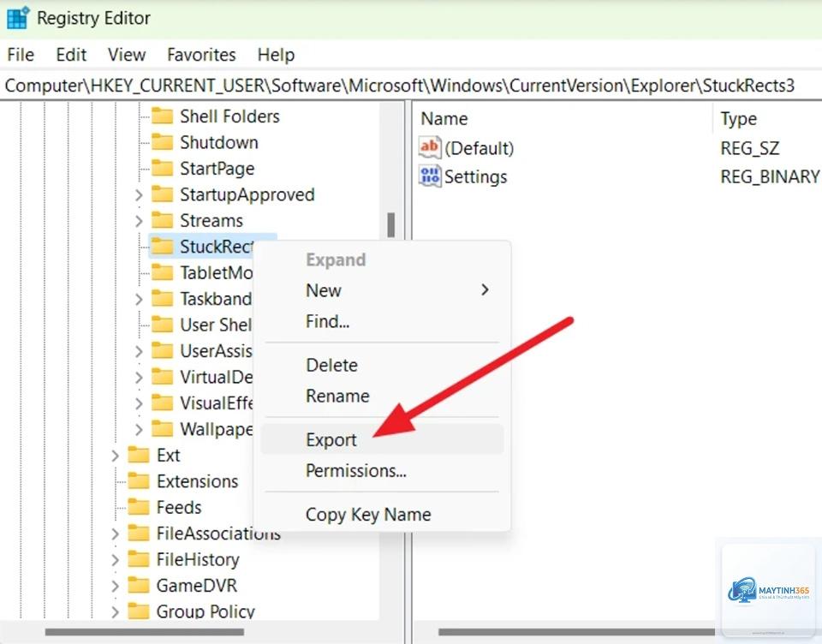822x644 pixels.
Task: Expand the Group Policy key
Action: pos(115,611)
